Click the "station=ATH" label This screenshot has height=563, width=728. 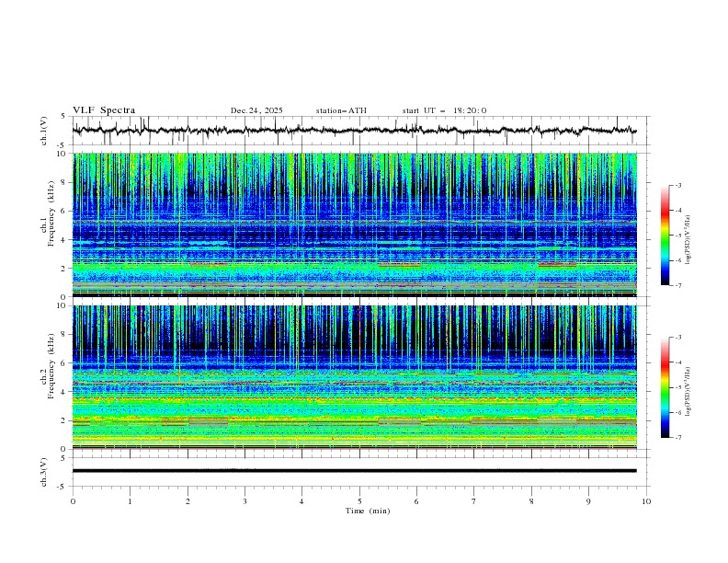pyautogui.click(x=341, y=110)
